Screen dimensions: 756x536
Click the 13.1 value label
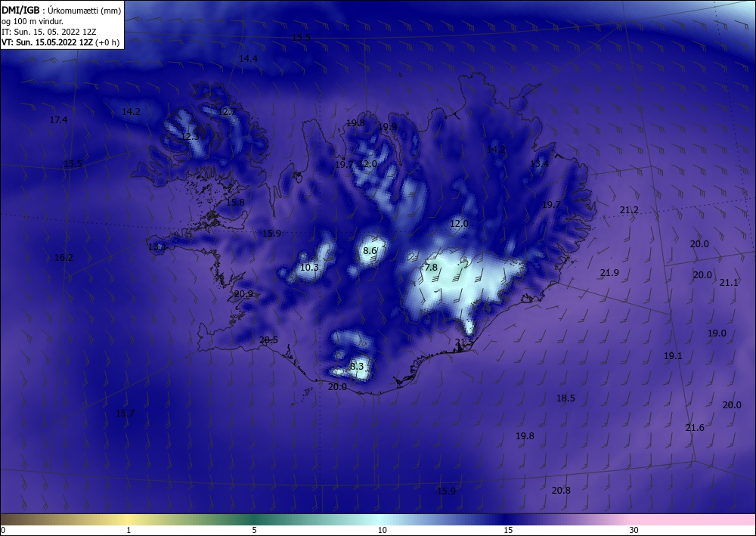coord(157,247)
